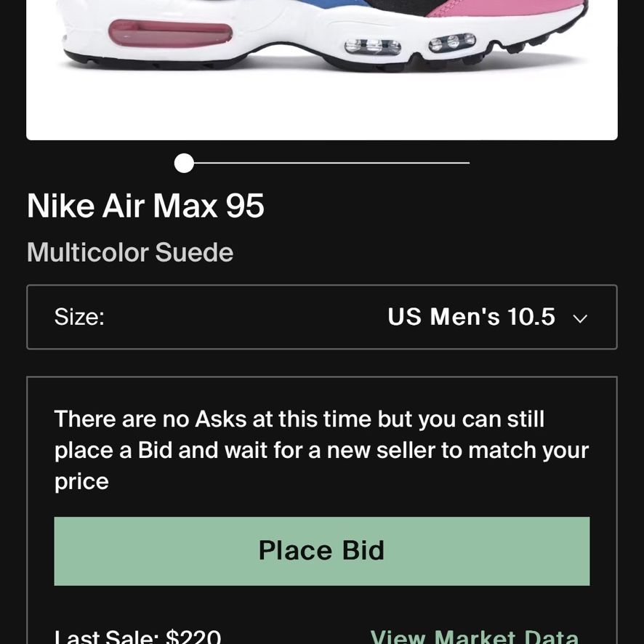The width and height of the screenshot is (644, 644).
Task: Click the Size: label
Action: point(79,317)
